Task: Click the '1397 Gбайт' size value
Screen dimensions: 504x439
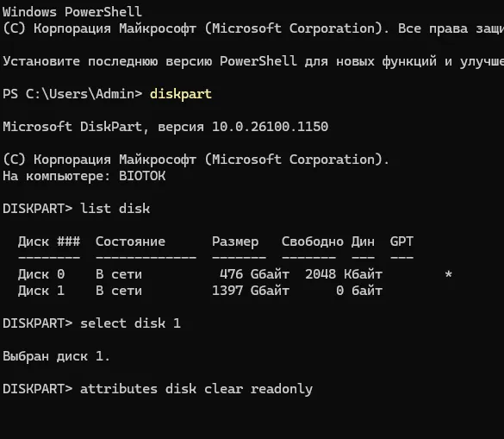Action: (x=251, y=291)
